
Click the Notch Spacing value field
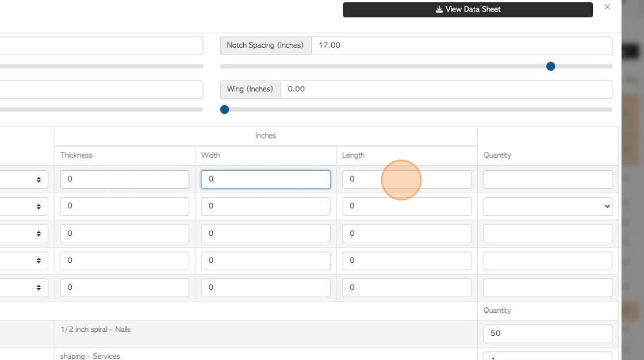[x=462, y=45]
